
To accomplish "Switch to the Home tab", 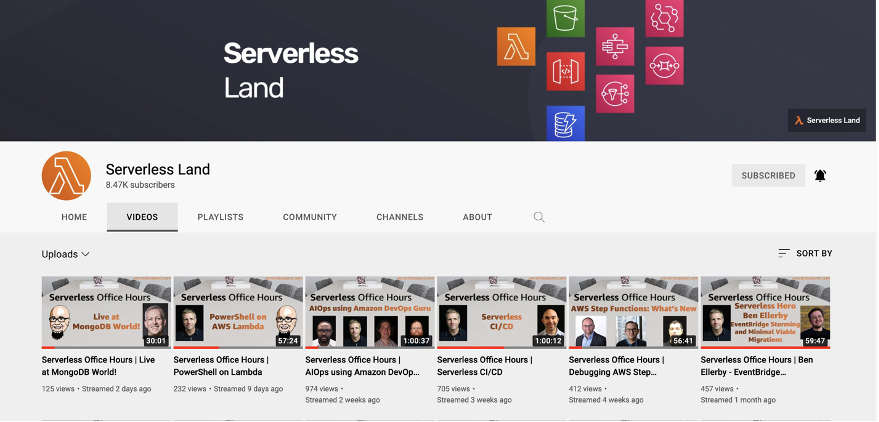I will pyautogui.click(x=74, y=217).
